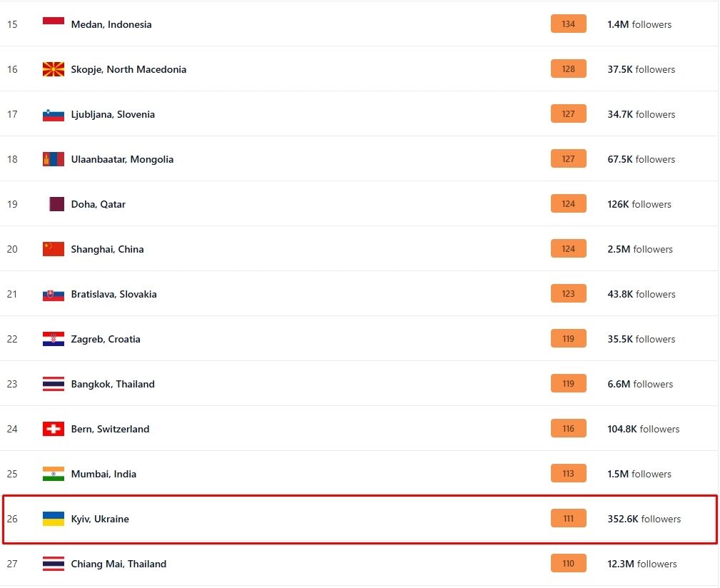Open the Bangkok, Thailand city link
720x588 pixels.
[113, 384]
